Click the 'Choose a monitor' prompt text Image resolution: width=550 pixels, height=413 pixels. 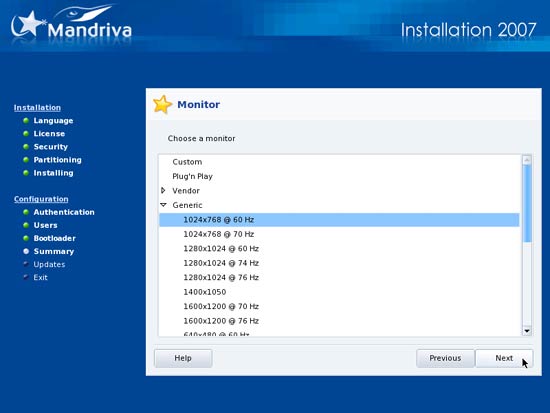(x=201, y=139)
